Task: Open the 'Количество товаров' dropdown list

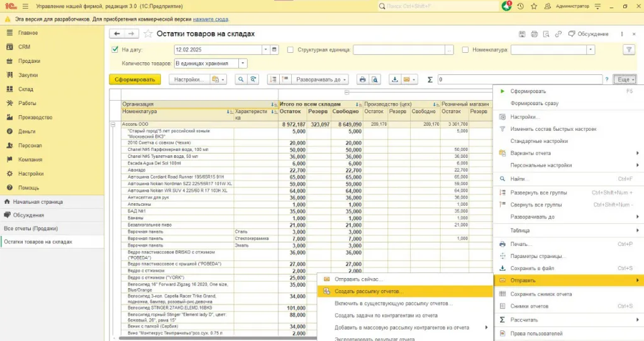Action: tap(243, 63)
